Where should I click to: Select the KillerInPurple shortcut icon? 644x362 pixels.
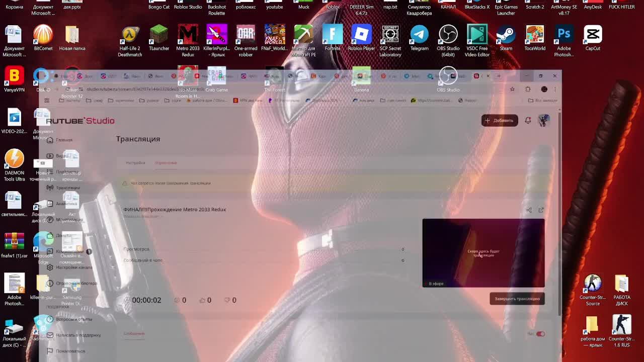pyautogui.click(x=216, y=41)
